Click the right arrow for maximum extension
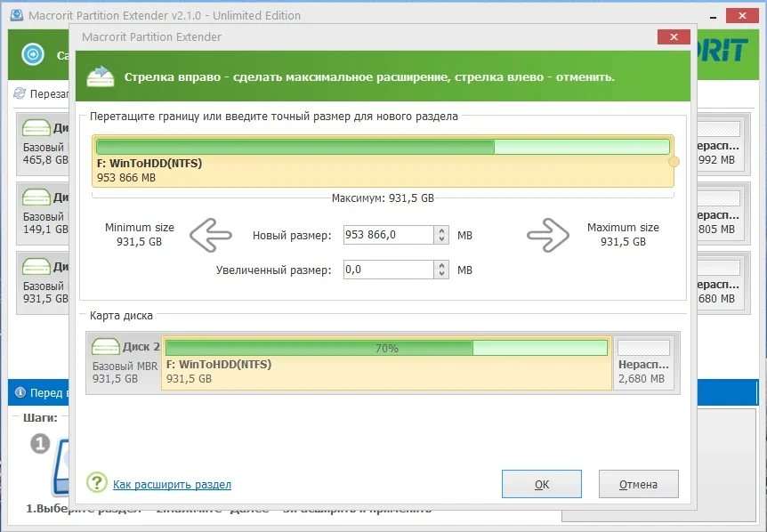This screenshot has height=532, width=767. click(548, 235)
